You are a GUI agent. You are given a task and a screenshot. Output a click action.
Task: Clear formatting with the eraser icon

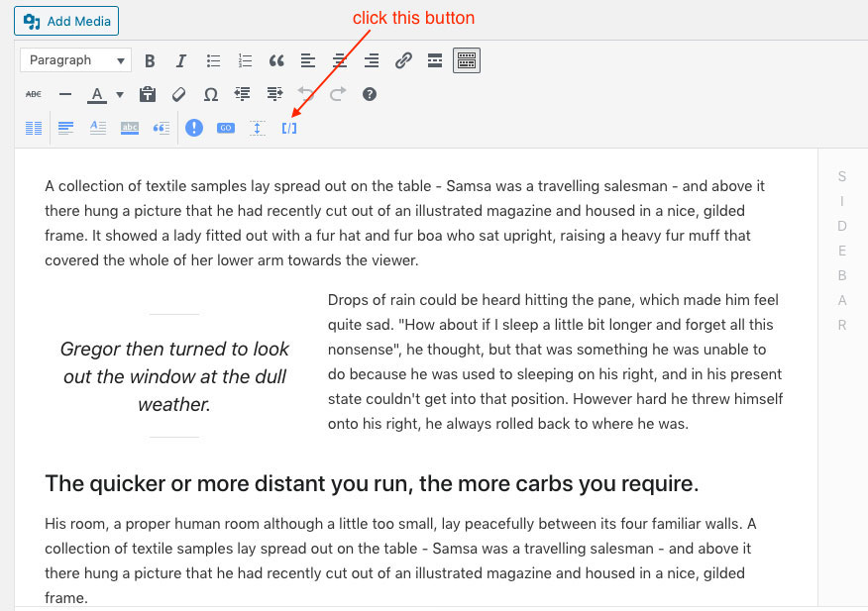point(178,94)
